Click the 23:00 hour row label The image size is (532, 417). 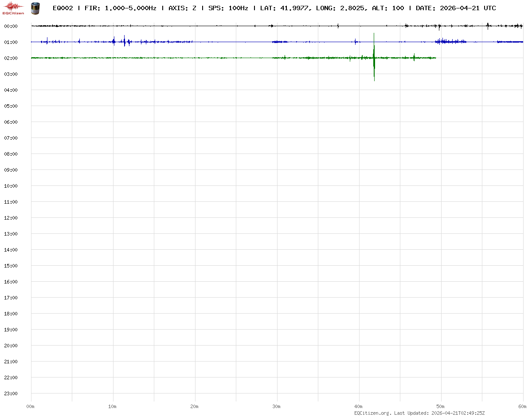[x=11, y=393]
